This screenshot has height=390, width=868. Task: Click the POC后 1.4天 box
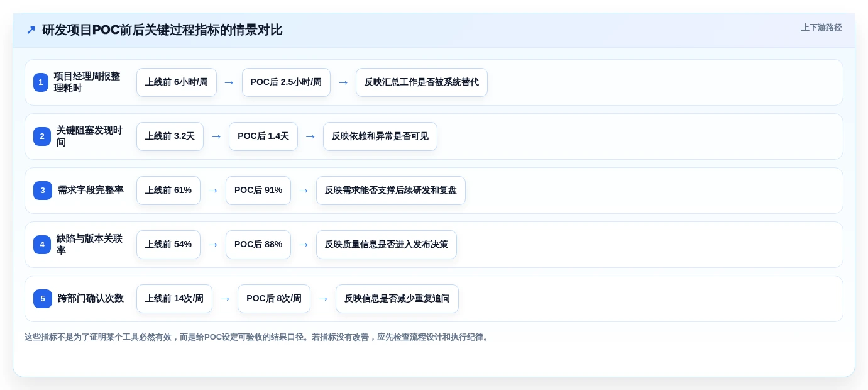(x=263, y=136)
